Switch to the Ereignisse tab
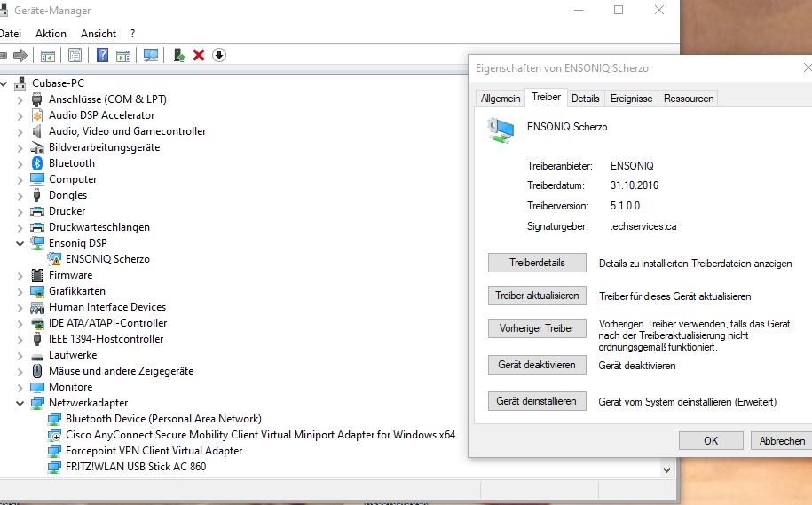 [631, 99]
